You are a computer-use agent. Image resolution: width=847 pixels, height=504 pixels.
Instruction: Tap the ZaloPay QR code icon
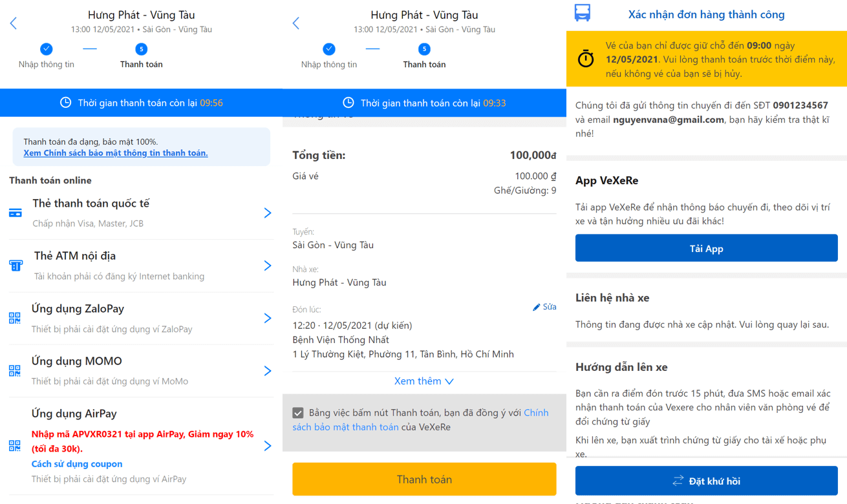point(15,318)
